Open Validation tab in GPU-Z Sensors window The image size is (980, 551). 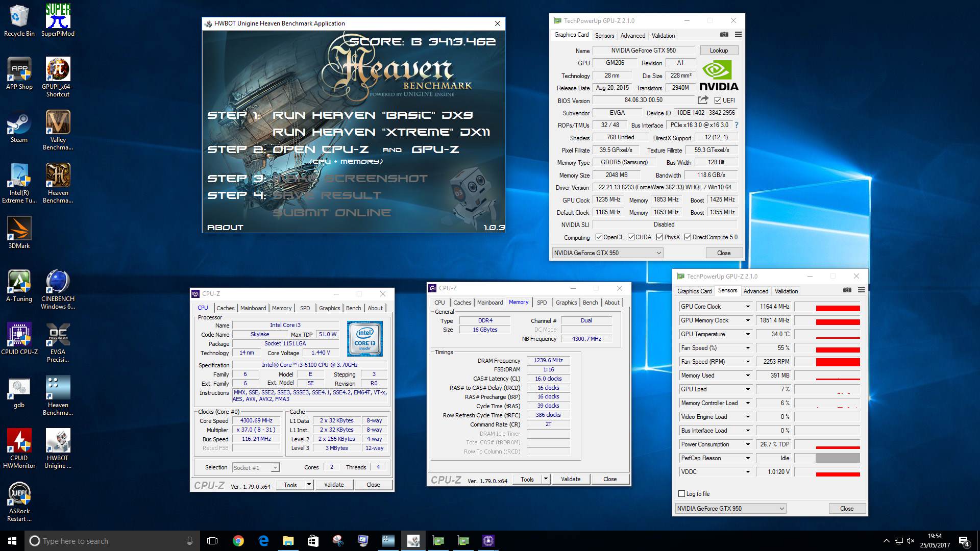pos(786,291)
